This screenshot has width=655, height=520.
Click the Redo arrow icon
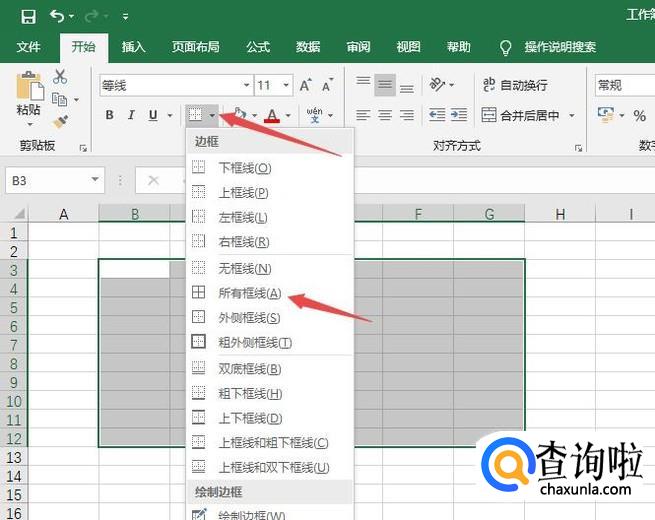click(x=91, y=16)
